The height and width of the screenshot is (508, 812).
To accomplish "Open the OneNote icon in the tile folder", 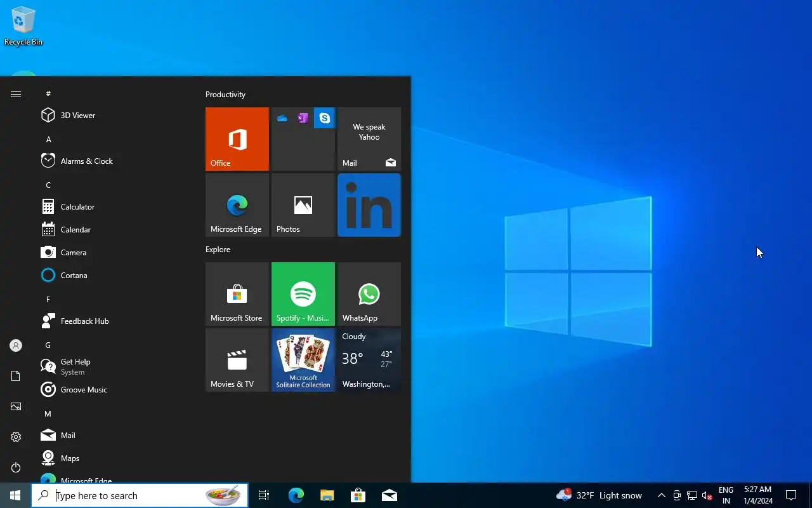I will (x=303, y=118).
